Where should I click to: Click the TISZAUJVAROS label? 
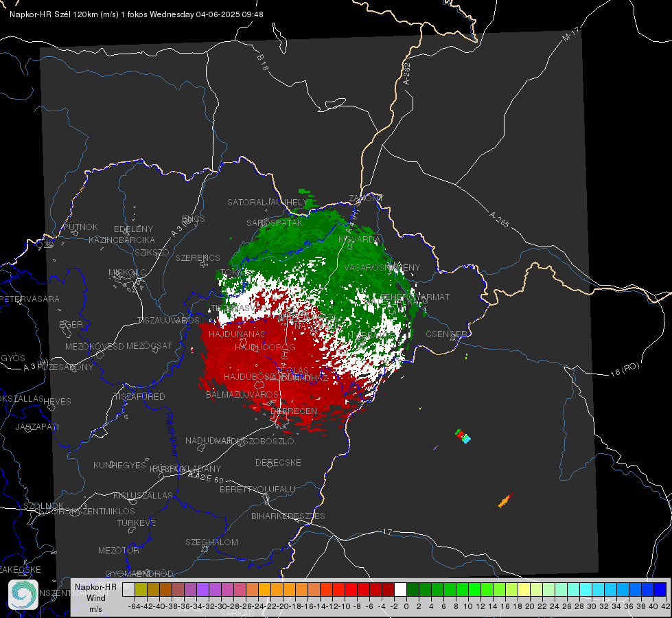[168, 321]
